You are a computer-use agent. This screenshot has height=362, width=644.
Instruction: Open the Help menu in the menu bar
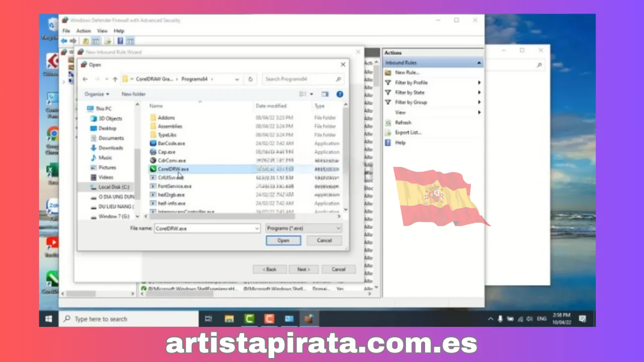119,31
